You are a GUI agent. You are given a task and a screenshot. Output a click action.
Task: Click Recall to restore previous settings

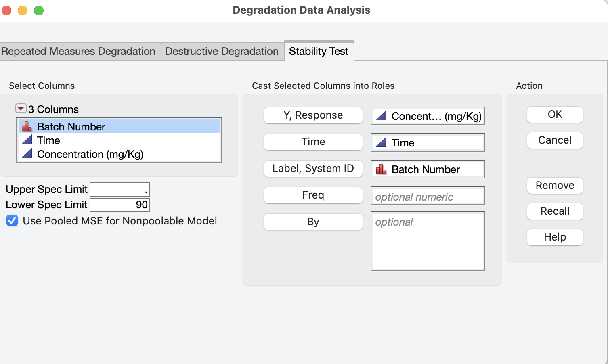(555, 211)
